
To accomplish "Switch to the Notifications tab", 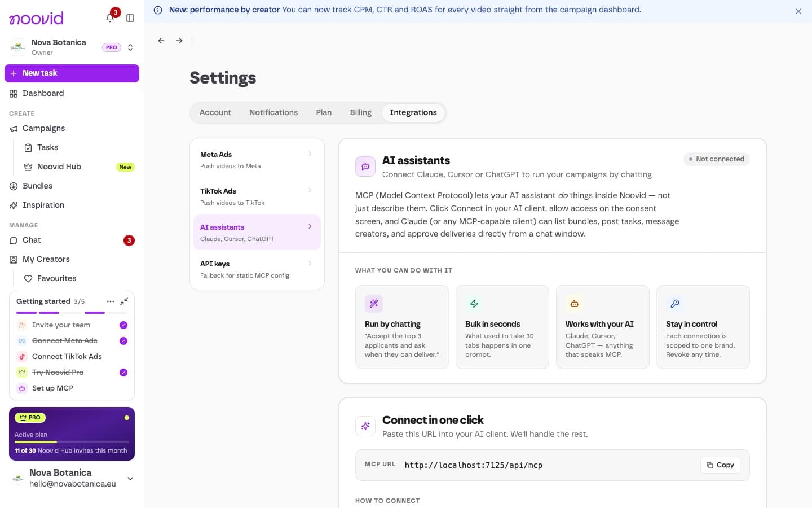I will click(x=273, y=113).
